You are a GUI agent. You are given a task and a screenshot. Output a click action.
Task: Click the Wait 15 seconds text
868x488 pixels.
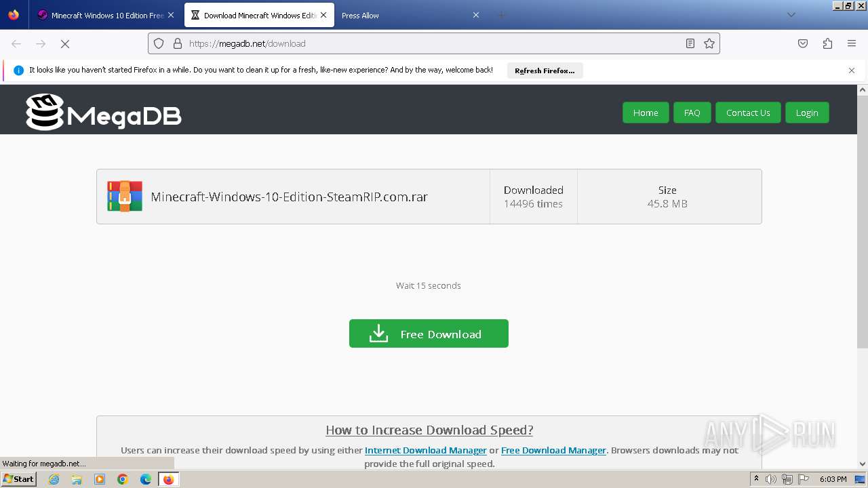point(429,285)
